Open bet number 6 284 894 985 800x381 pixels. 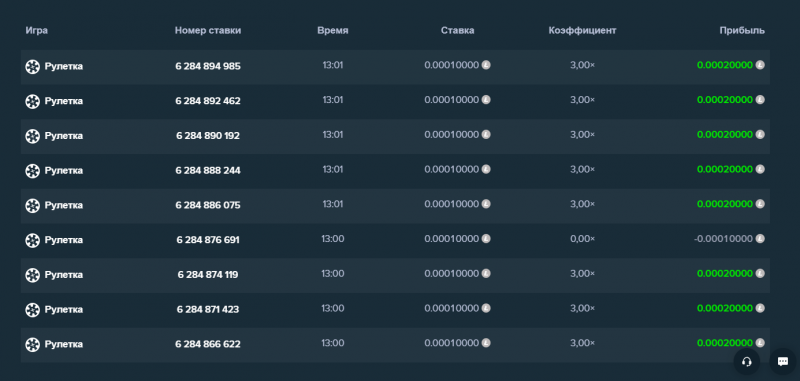(x=208, y=66)
